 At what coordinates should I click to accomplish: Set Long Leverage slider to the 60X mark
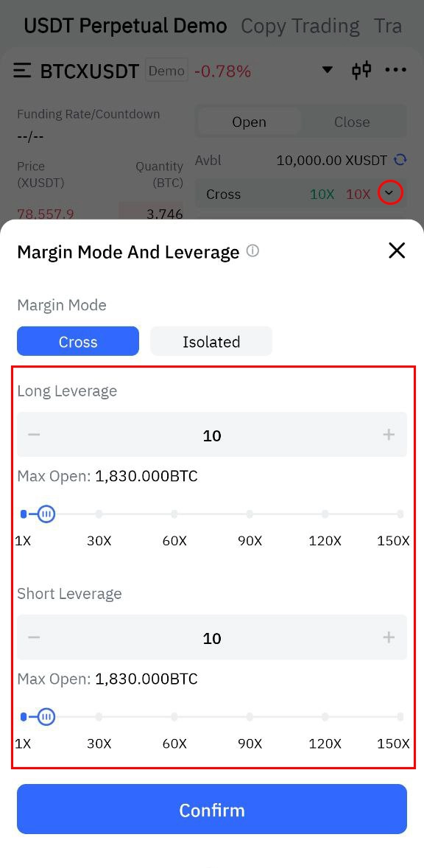(x=174, y=514)
